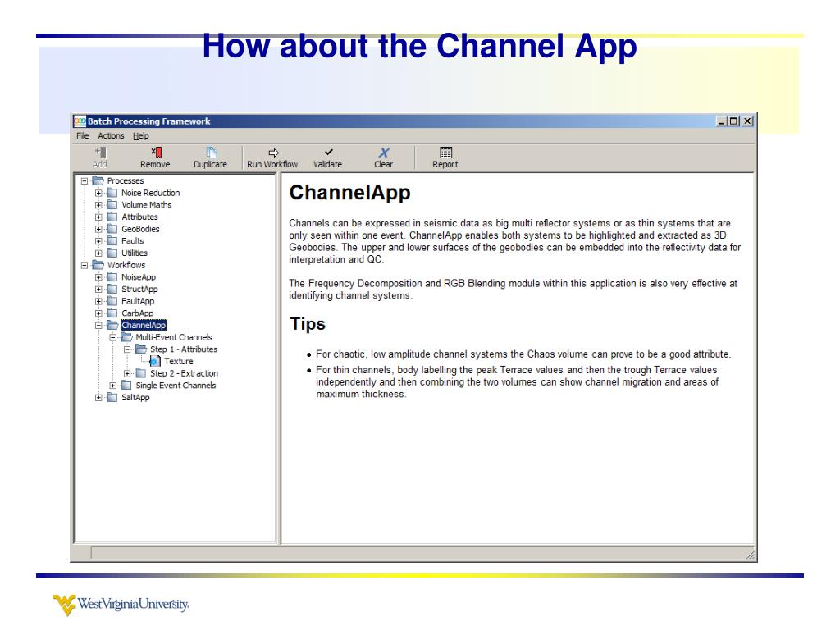This screenshot has height=630, width=840.
Task: Open the Actions menu
Action: point(111,135)
